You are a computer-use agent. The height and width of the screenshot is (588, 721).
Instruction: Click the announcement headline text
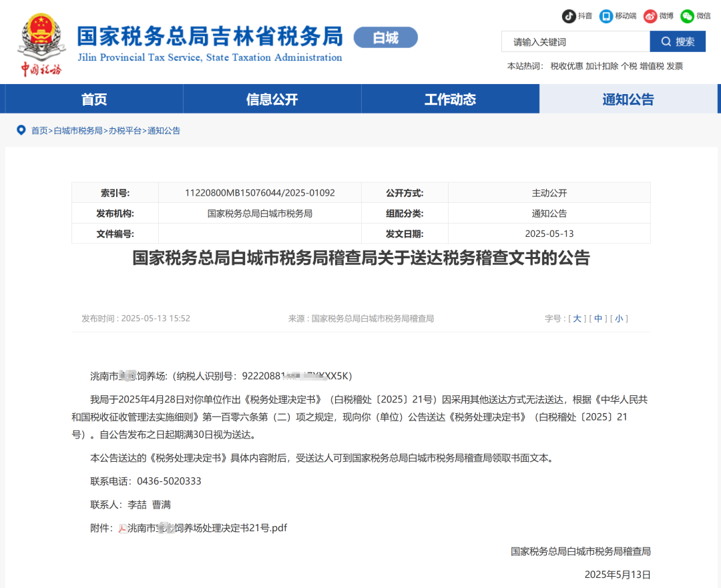(x=361, y=258)
